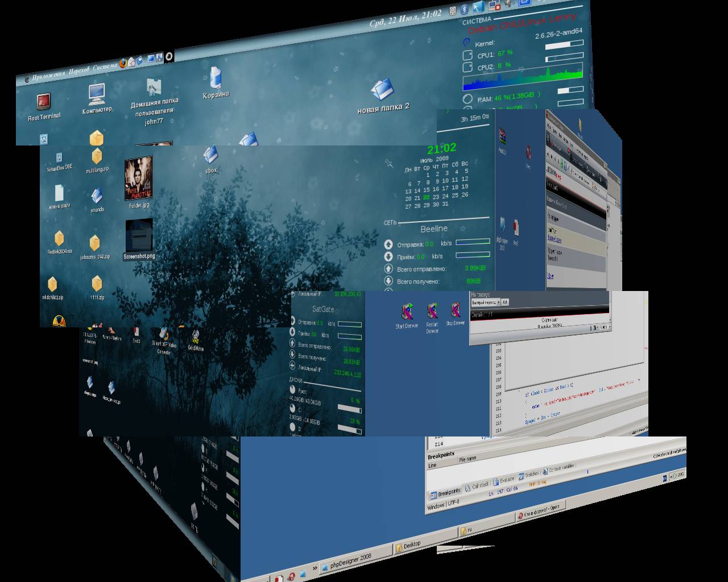Switch to the Evaluate tab
Image resolution: width=728 pixels, height=582 pixels.
coord(503,480)
